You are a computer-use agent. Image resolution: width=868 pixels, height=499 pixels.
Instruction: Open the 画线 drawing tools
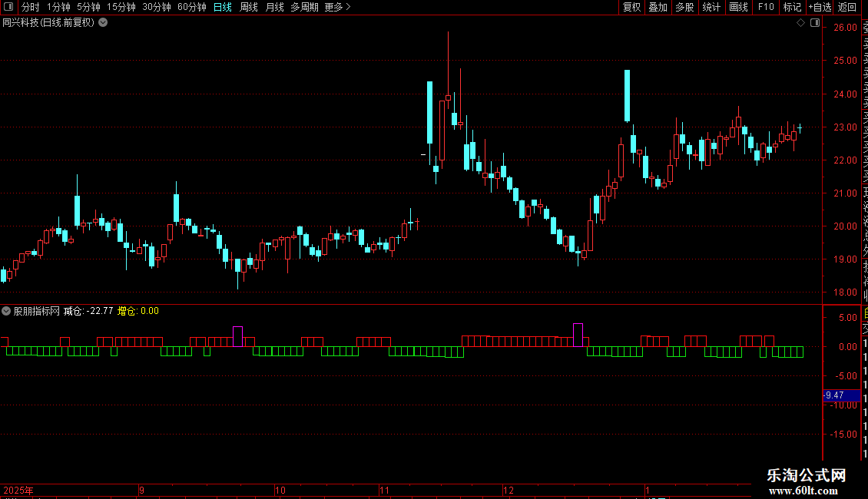click(738, 7)
